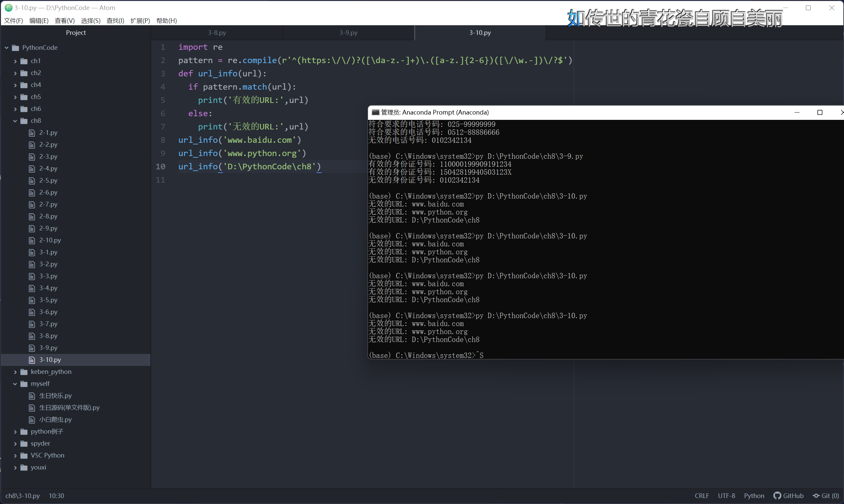Click file icon next to 2-1.py
This screenshot has width=844, height=504.
[x=32, y=133]
